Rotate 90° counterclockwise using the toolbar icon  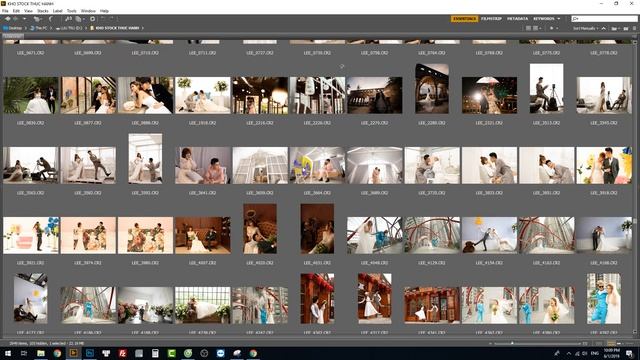(x=103, y=19)
